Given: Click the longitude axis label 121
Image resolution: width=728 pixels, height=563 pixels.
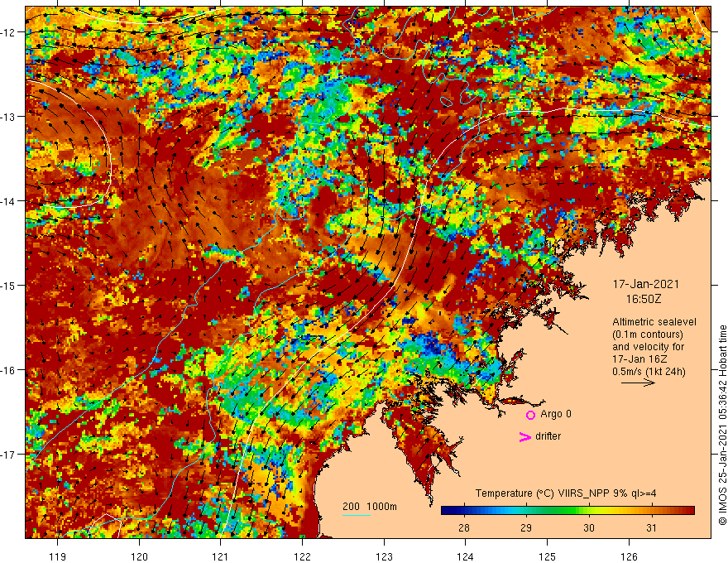Looking at the screenshot, I should [221, 556].
